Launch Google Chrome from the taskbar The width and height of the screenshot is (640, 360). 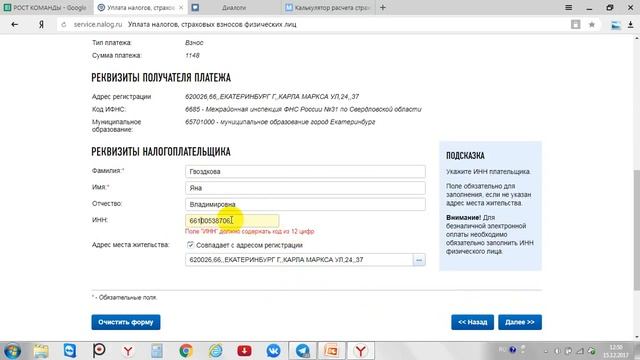pyautogui.click(x=186, y=351)
